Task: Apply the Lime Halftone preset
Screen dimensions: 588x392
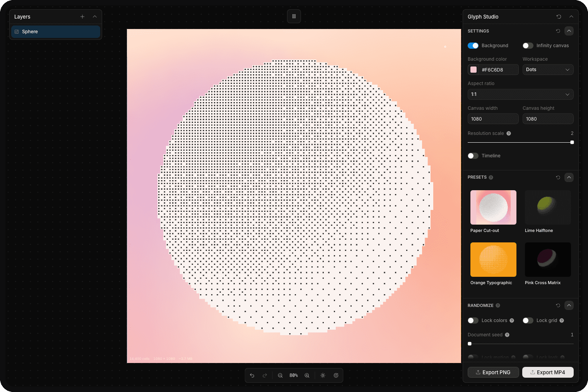Action: 548,207
